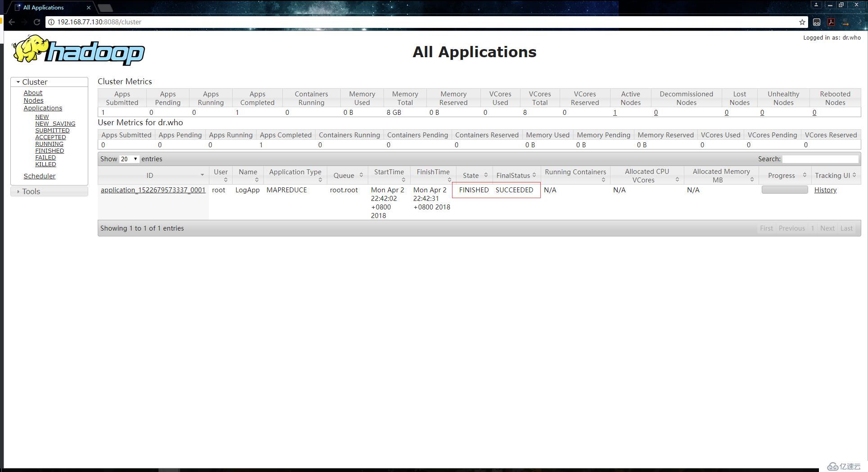Focus the table Search input field
The height and width of the screenshot is (472, 868).
click(820, 159)
